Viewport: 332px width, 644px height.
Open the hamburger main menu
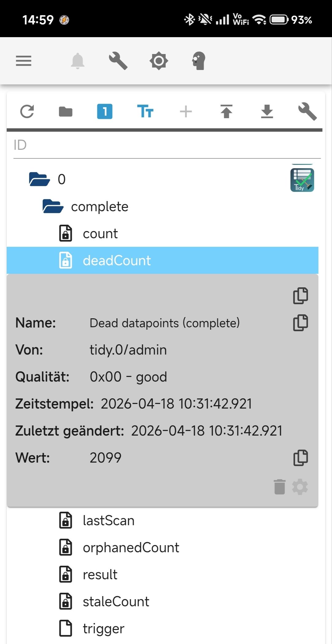pyautogui.click(x=24, y=61)
